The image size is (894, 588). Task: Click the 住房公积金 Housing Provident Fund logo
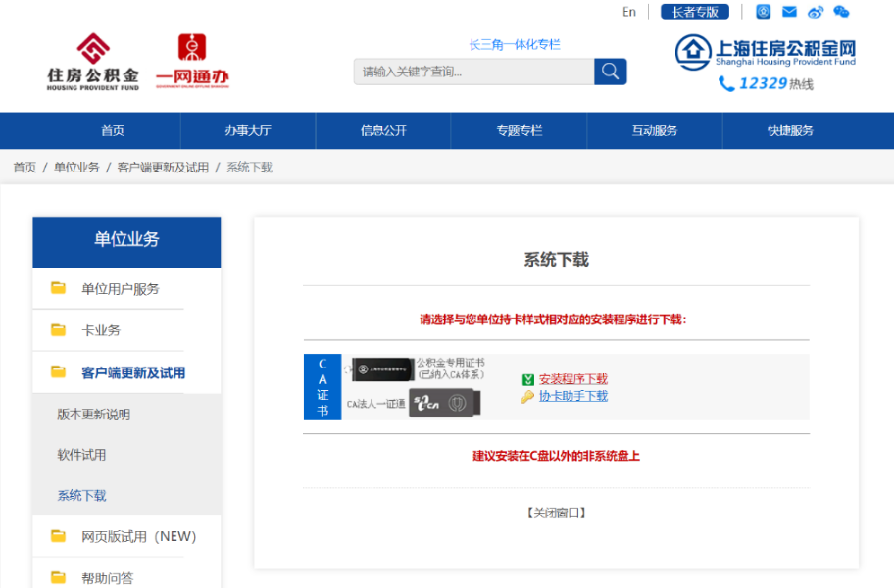(93, 62)
